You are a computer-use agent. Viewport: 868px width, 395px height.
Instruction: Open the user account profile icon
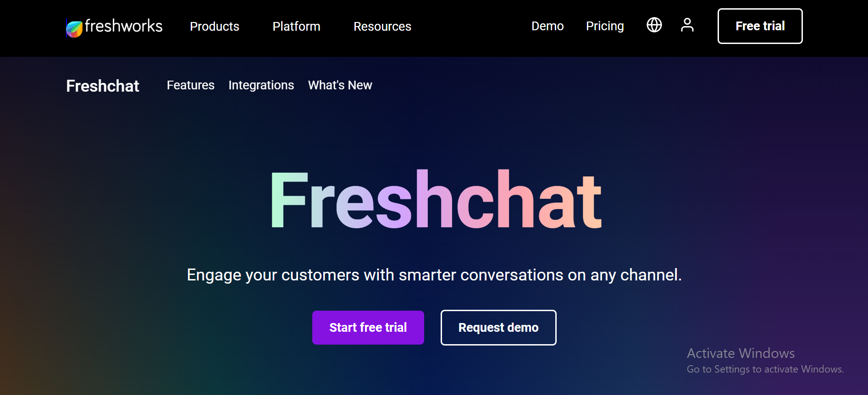(687, 25)
